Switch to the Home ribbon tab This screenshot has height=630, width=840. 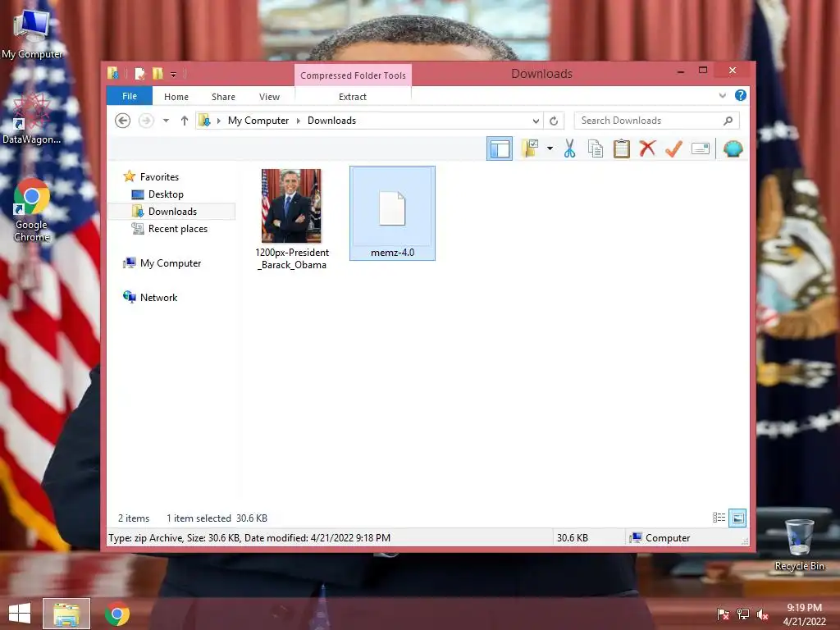176,97
